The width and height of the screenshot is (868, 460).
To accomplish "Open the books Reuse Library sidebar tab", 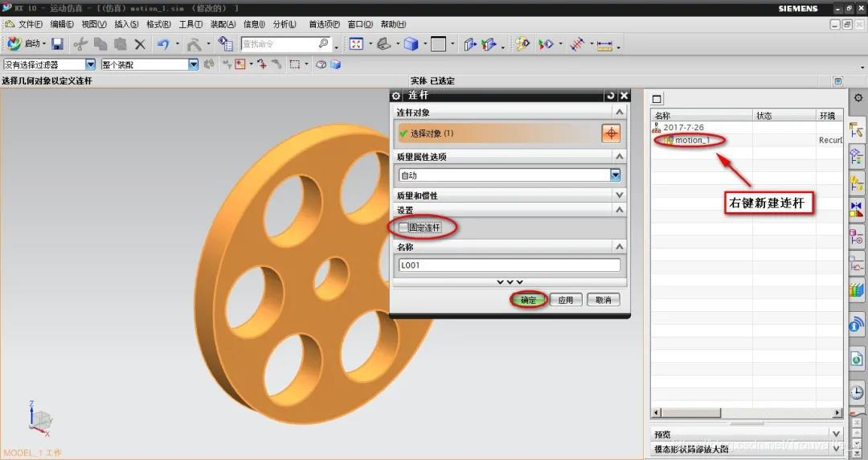I will [x=857, y=290].
